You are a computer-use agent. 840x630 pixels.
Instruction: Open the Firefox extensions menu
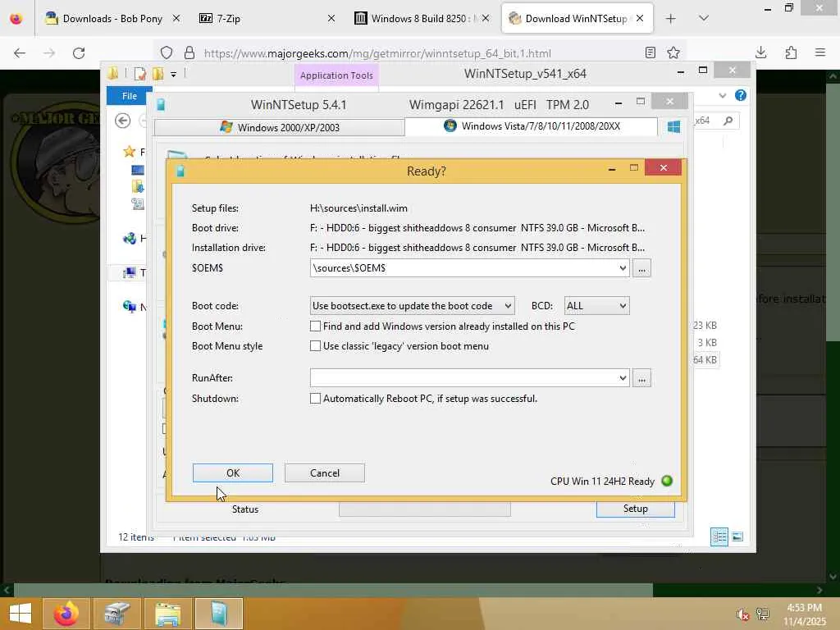(791, 52)
